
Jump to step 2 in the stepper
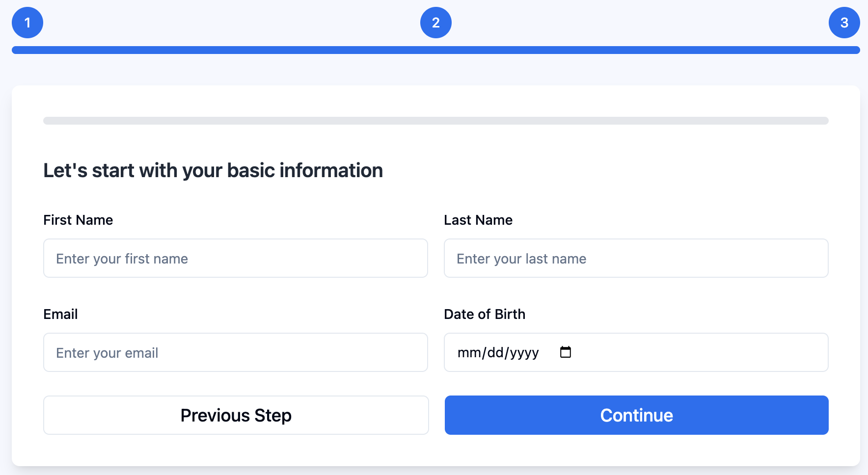pyautogui.click(x=435, y=23)
